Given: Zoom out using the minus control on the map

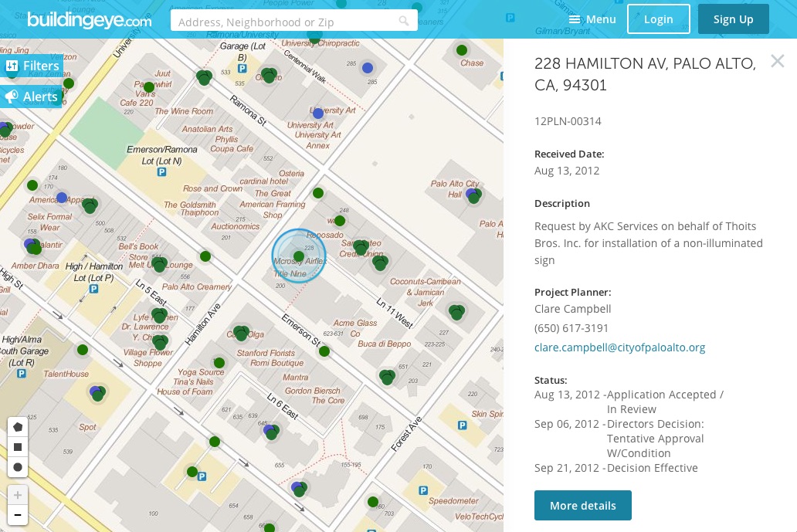Looking at the screenshot, I should [x=18, y=515].
